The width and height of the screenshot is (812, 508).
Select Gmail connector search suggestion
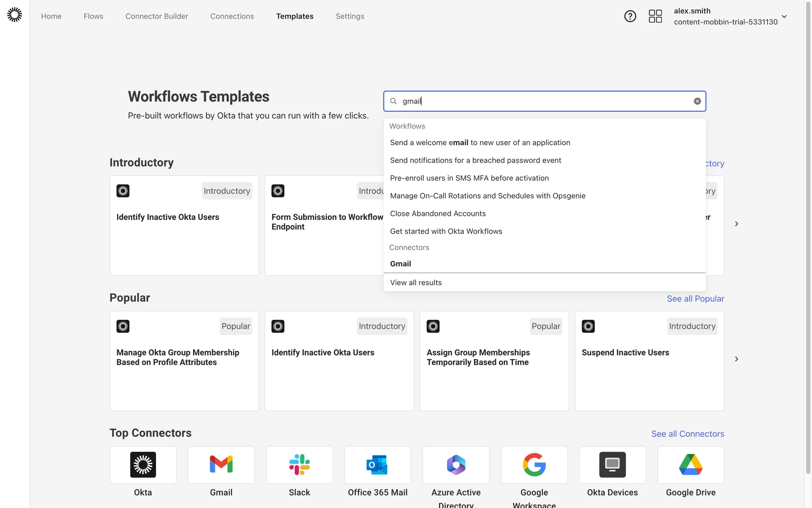[401, 264]
